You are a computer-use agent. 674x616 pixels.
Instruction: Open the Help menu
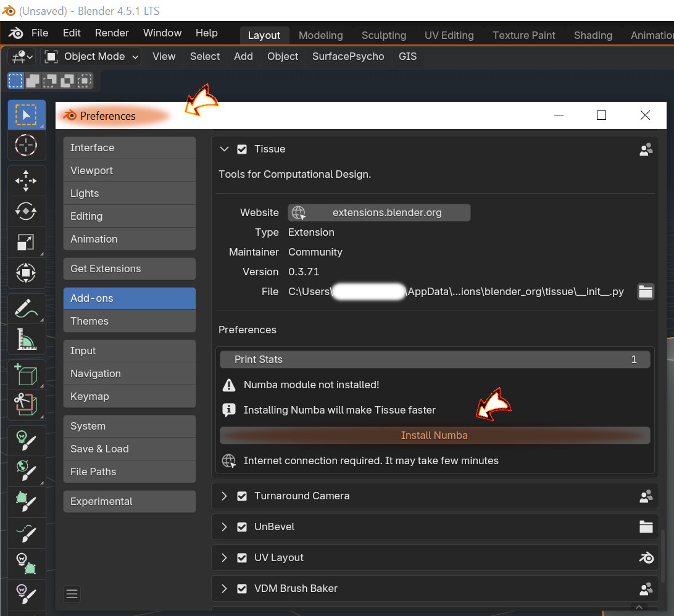tap(206, 33)
